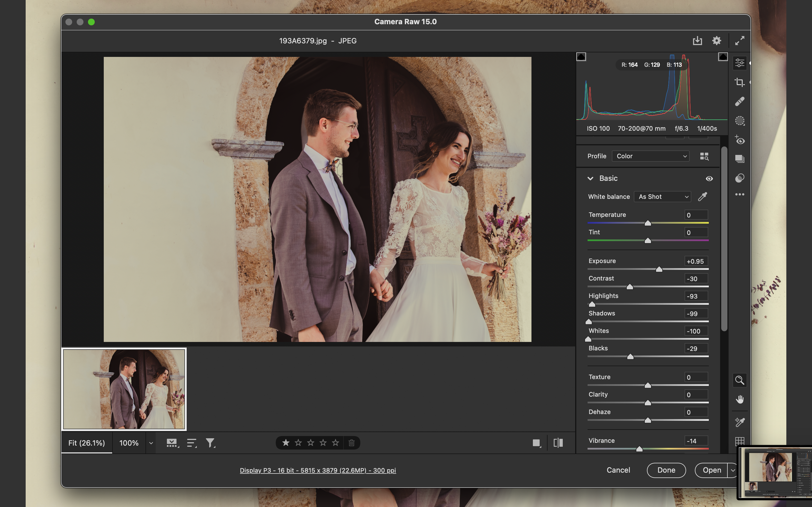This screenshot has height=507, width=812.
Task: Open Camera Raw preferences gear
Action: [x=716, y=41]
